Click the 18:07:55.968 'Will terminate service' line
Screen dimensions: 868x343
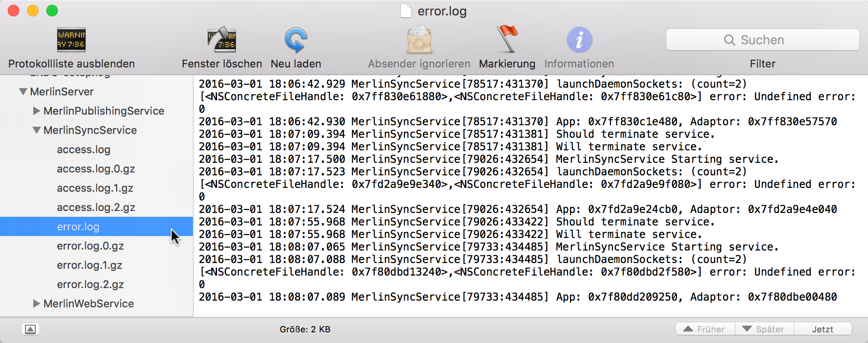tap(450, 234)
